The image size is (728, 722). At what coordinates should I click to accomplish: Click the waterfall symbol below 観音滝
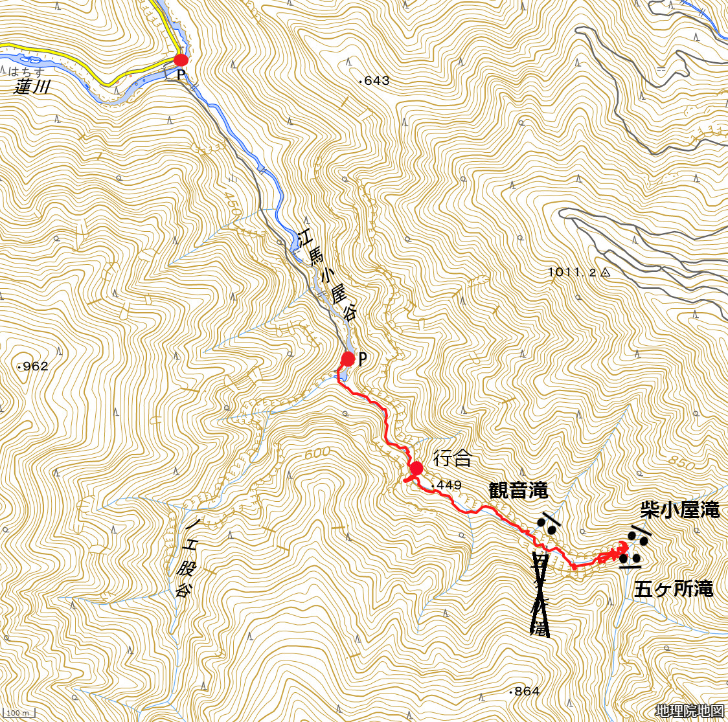click(x=548, y=523)
